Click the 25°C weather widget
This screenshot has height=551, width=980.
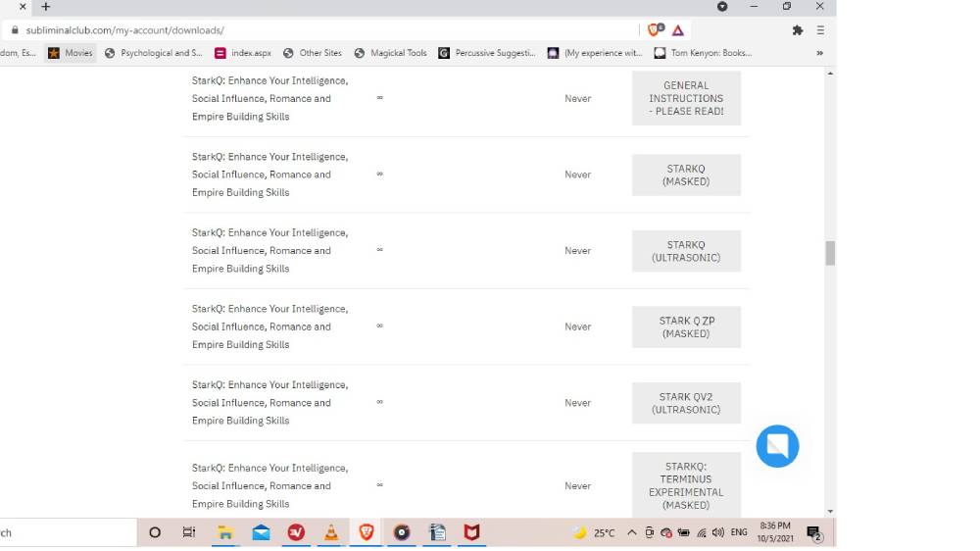[595, 533]
